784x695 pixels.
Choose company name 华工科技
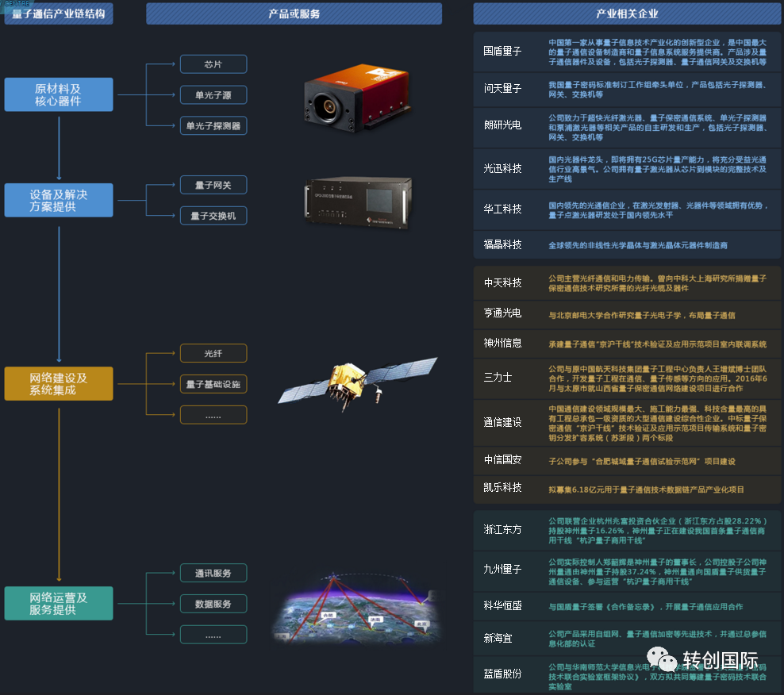point(502,209)
